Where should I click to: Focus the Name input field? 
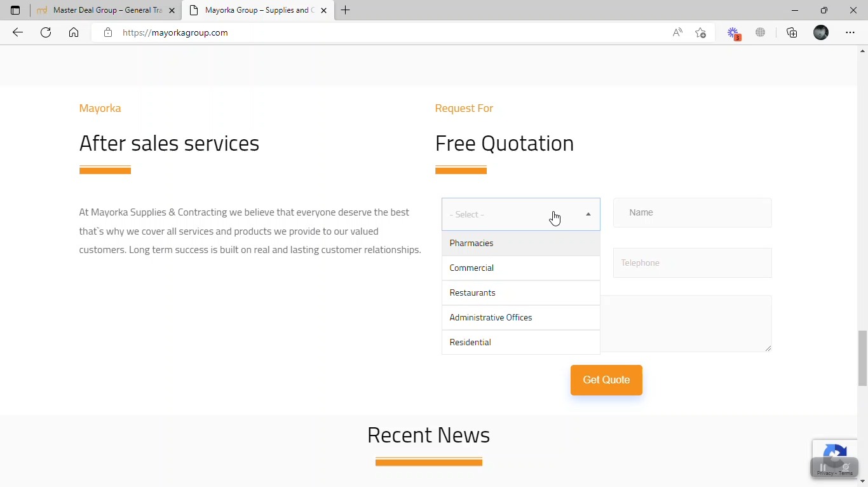pyautogui.click(x=693, y=212)
